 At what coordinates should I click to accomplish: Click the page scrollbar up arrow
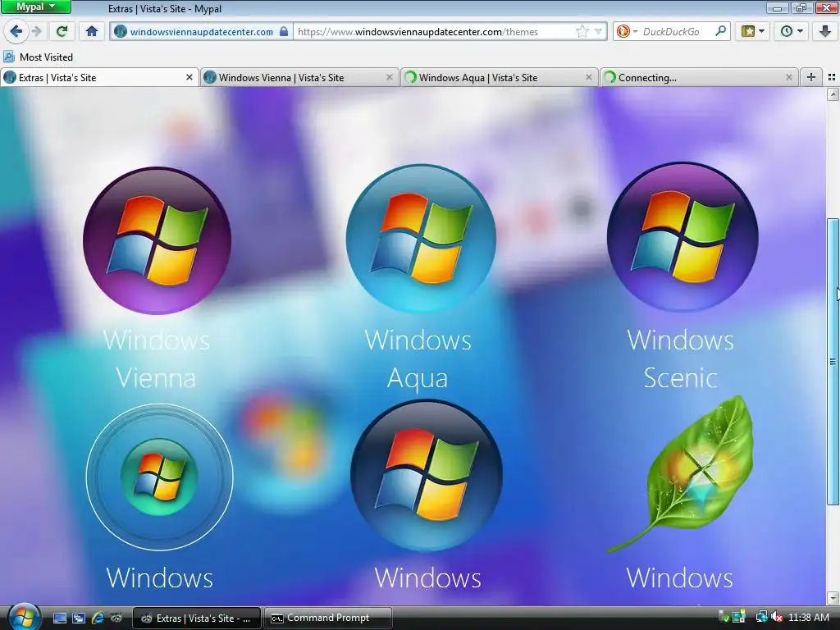click(833, 95)
